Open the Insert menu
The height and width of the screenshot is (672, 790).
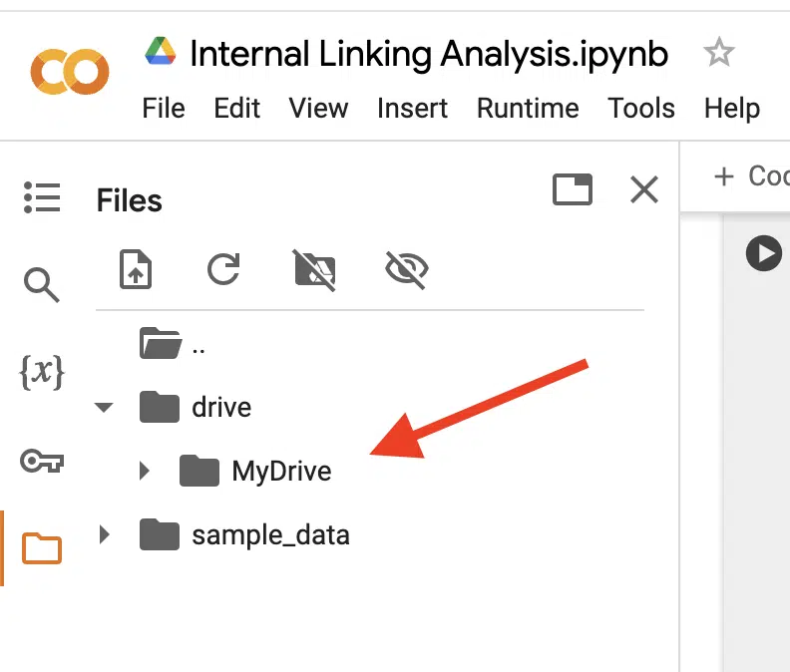coord(412,108)
